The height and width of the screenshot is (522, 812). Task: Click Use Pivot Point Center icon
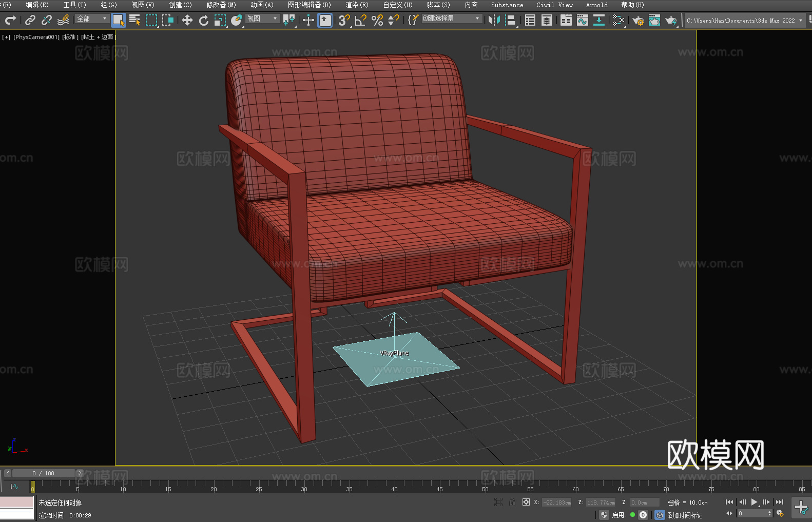point(289,20)
